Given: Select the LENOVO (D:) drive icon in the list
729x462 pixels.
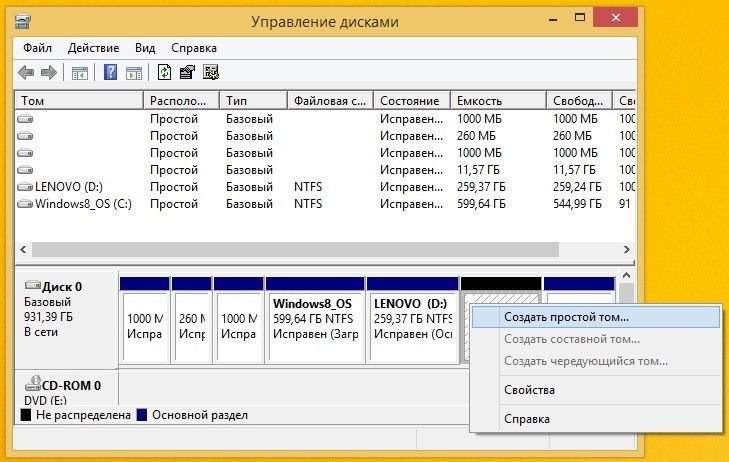Looking at the screenshot, I should [x=25, y=187].
